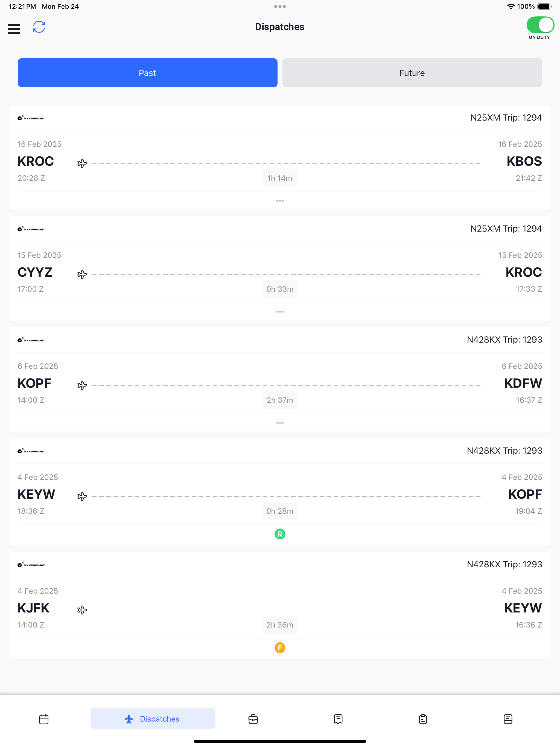Viewport: 560px width, 747px height.
Task: Toggle the On Duty switch
Action: click(540, 25)
